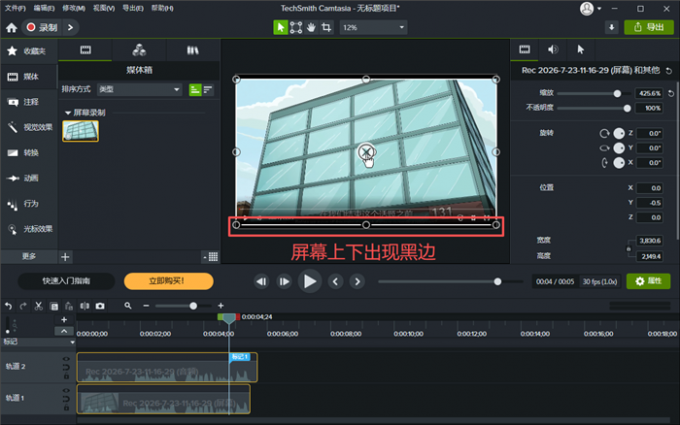Screen dimensions: 680x425
Task: Zoom in timeline with the plus icon
Action: (221, 306)
